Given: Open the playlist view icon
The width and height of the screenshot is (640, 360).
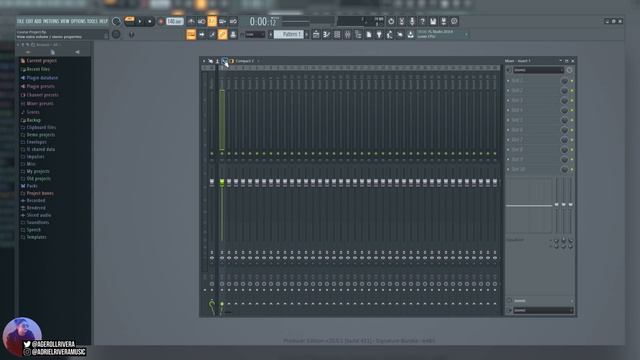Looking at the screenshot, I should (x=316, y=35).
